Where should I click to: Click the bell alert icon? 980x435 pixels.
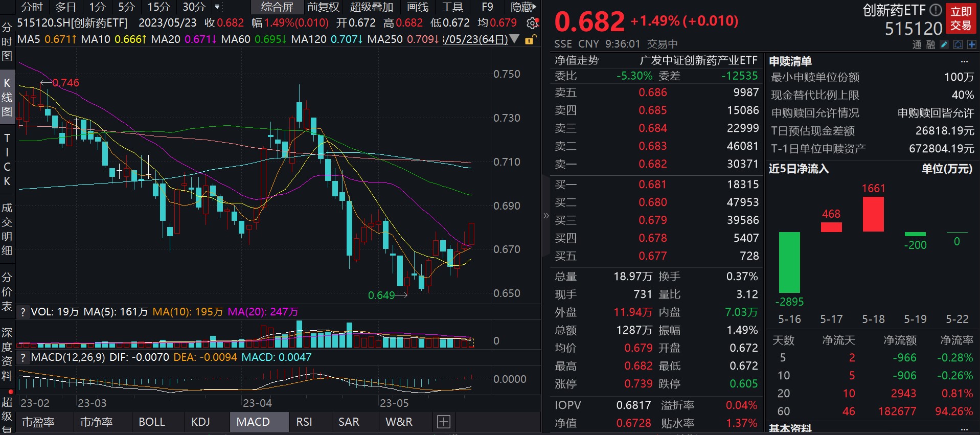coord(958,45)
